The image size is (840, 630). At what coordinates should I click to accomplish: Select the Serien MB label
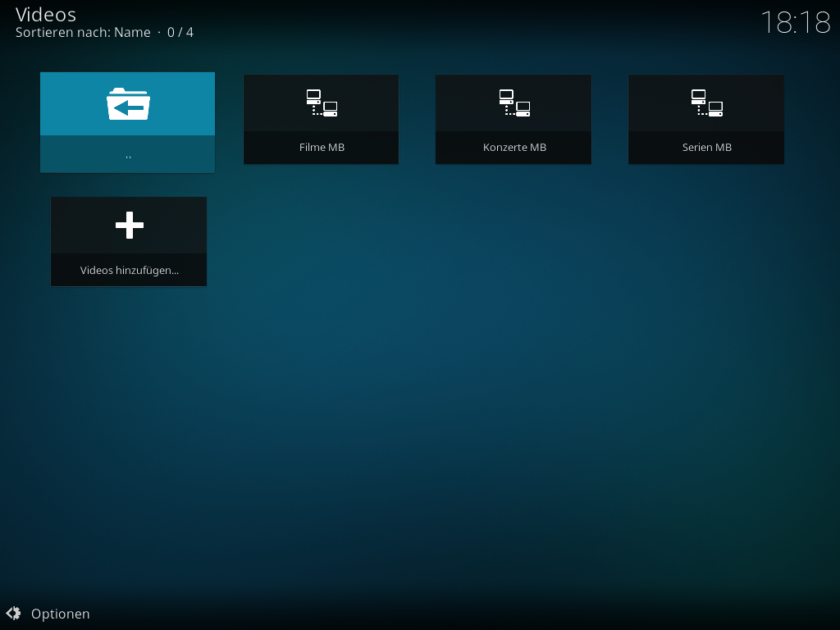tap(706, 148)
